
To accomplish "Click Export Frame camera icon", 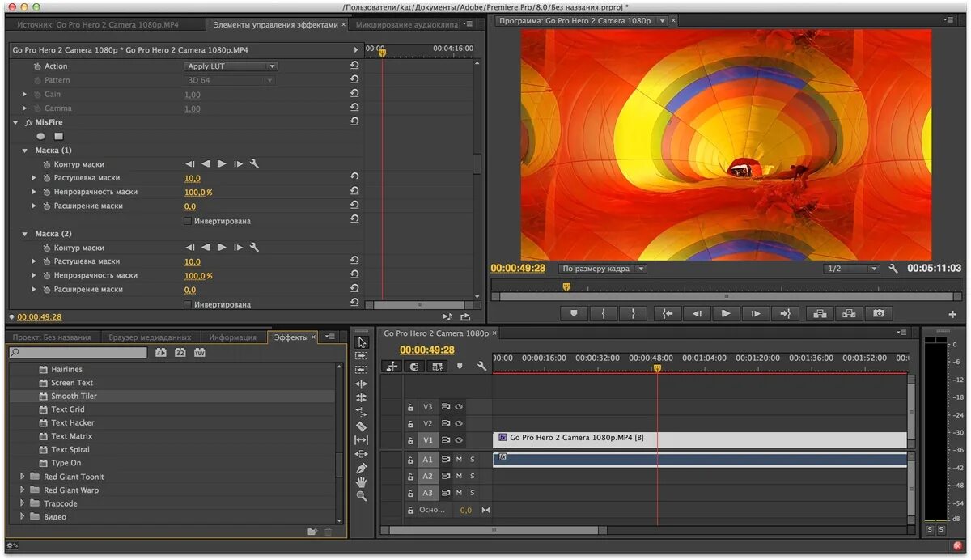I will (x=879, y=313).
